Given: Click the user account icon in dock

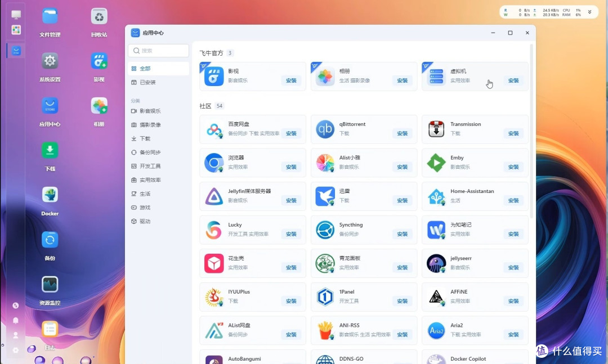Looking at the screenshot, I should pyautogui.click(x=16, y=335).
